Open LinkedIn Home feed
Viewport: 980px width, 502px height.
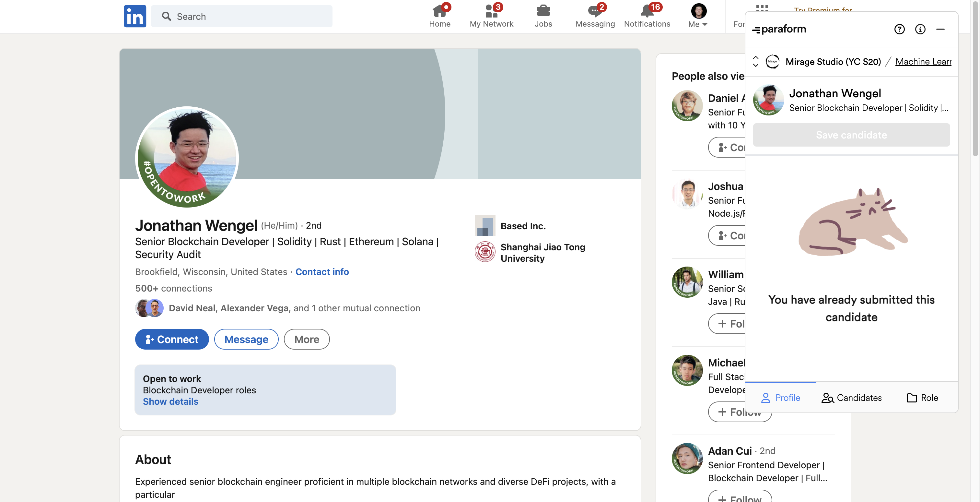pyautogui.click(x=440, y=15)
